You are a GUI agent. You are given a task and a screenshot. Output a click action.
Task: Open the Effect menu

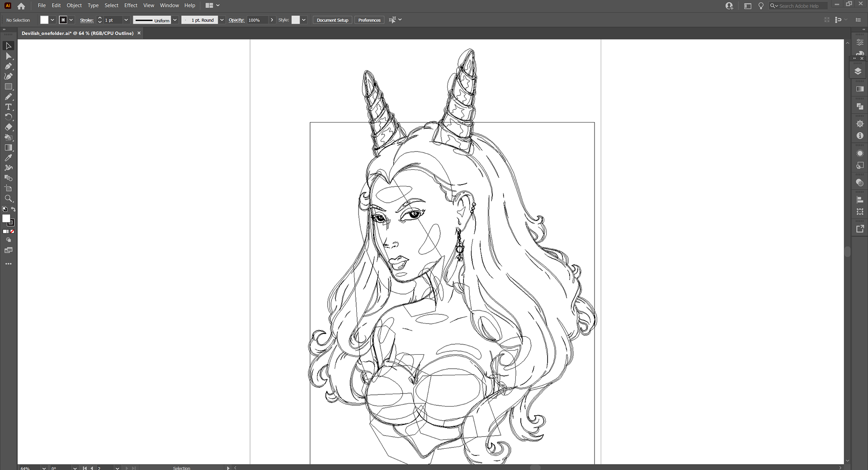(131, 5)
